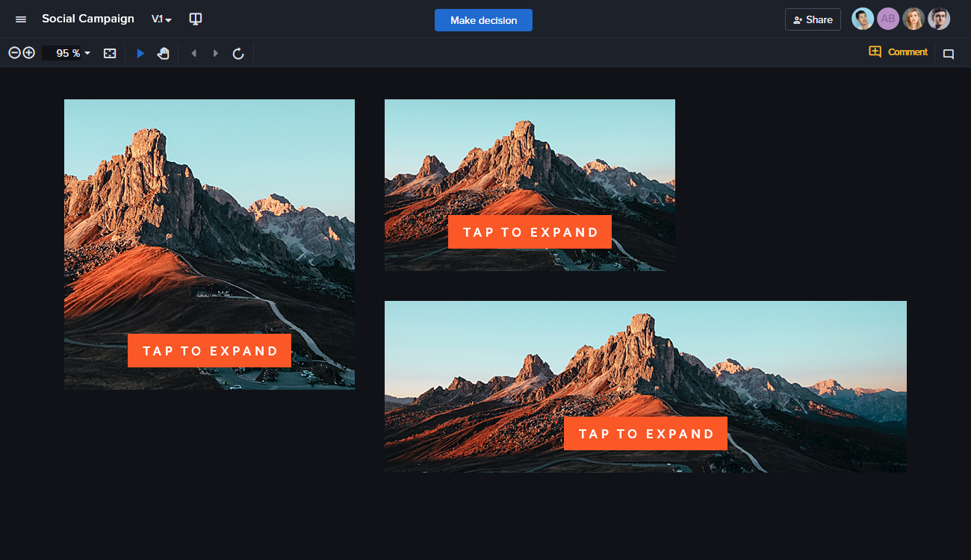Select the hand pan tool
This screenshot has width=971, height=560.
tap(163, 54)
